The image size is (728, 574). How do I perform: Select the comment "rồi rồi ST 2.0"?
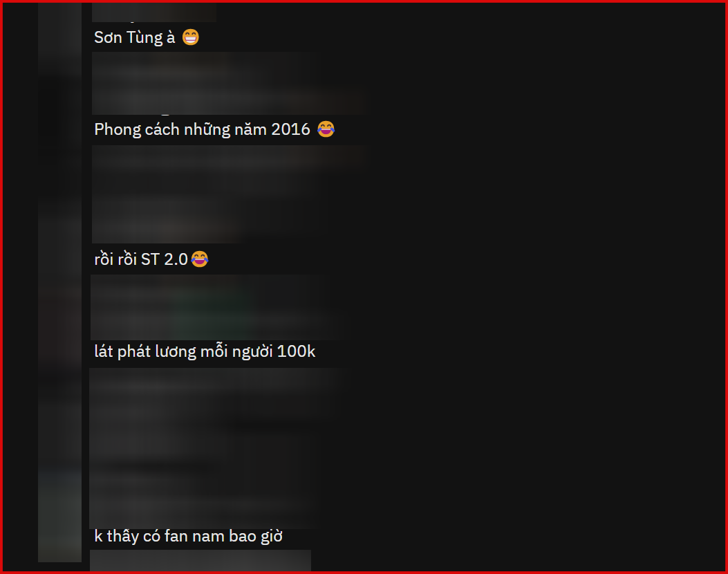(x=151, y=259)
